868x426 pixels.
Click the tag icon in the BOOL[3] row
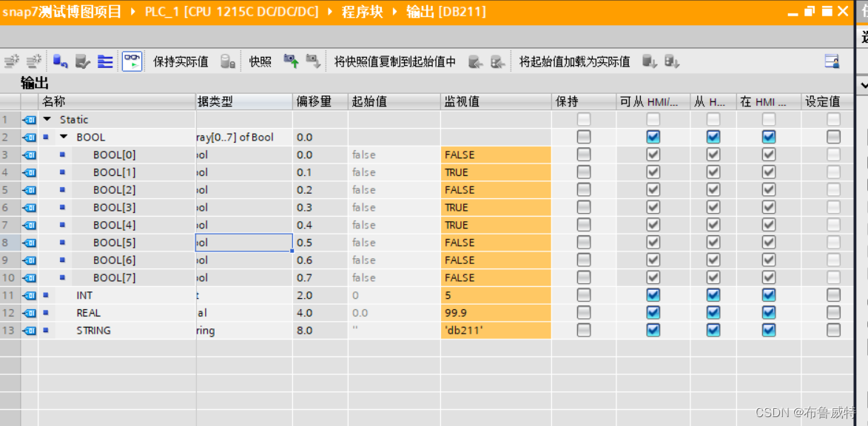coord(30,208)
